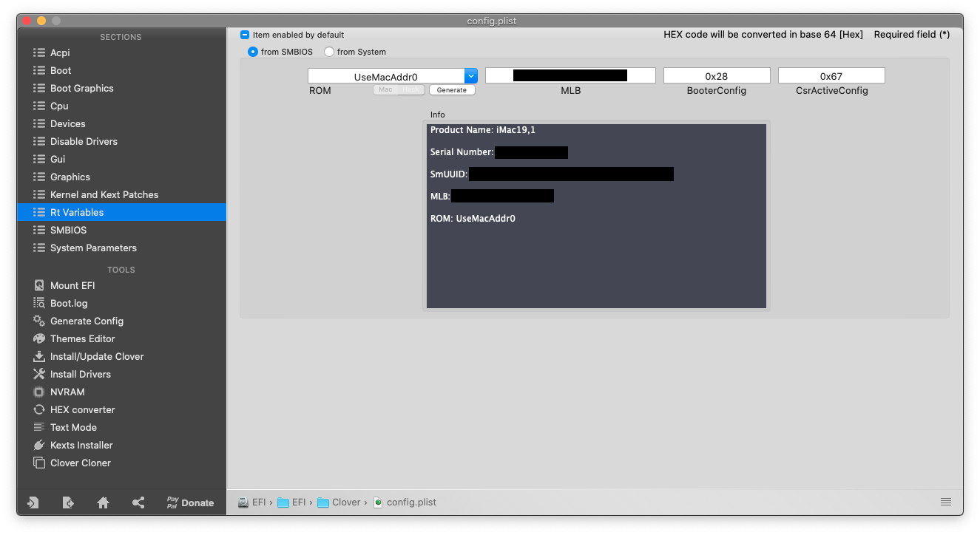This screenshot has width=980, height=535.
Task: Select the Disable Drivers section
Action: (x=121, y=141)
